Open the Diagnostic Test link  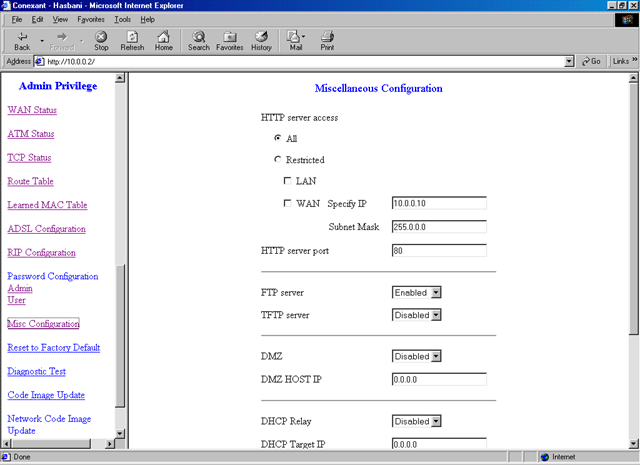tap(36, 371)
